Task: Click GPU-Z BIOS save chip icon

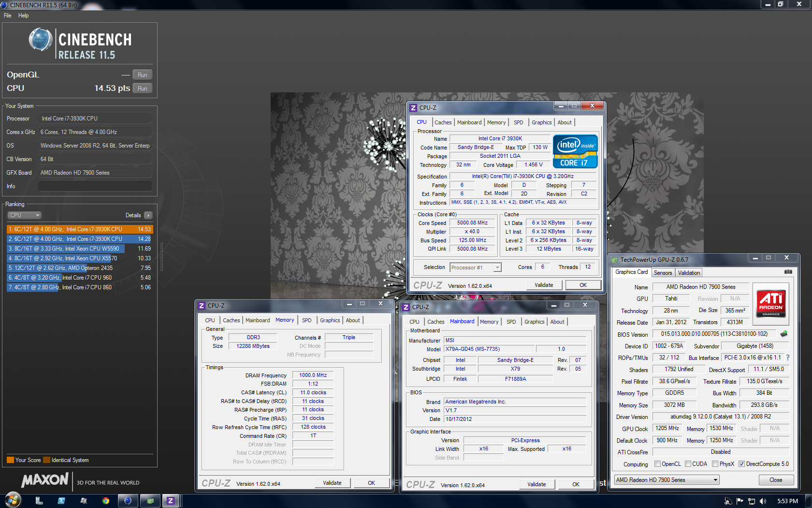Action: click(784, 334)
